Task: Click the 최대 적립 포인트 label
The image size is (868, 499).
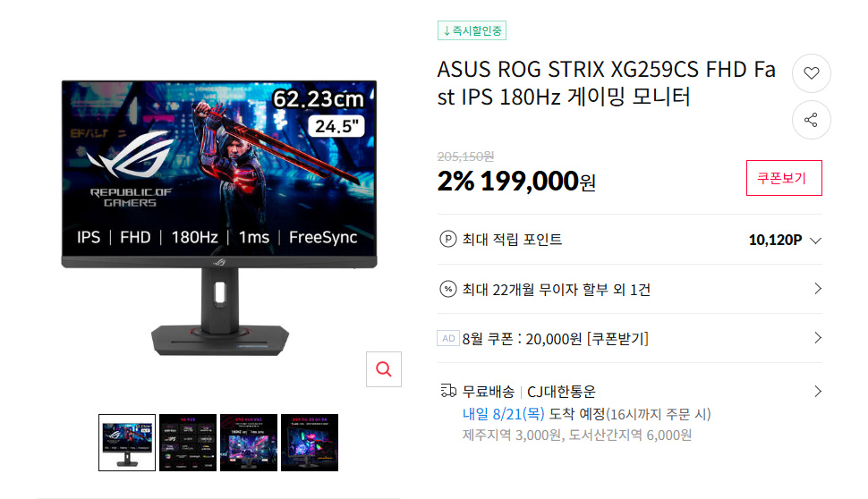Action: [x=512, y=240]
